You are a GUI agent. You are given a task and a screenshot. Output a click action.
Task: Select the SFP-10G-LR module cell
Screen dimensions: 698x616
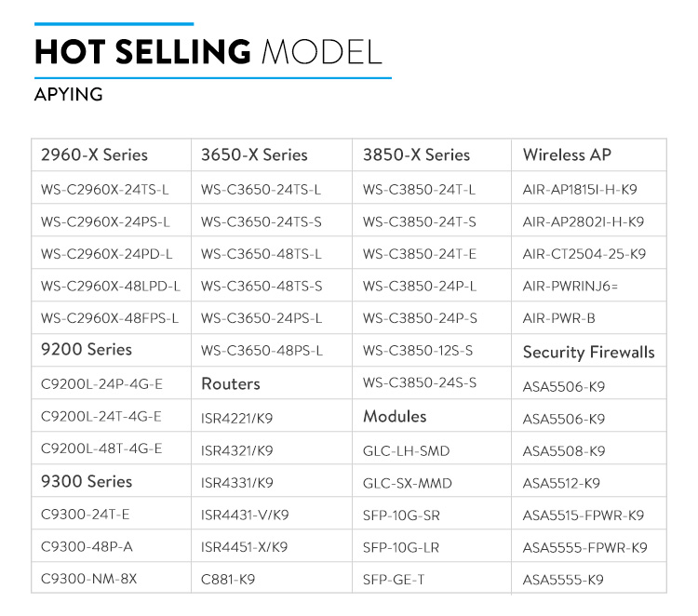point(401,547)
